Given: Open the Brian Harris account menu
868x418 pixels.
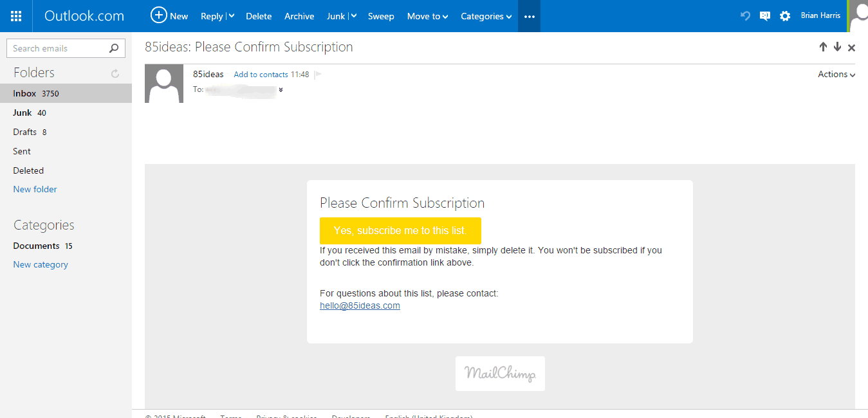Looking at the screenshot, I should click(x=820, y=15).
